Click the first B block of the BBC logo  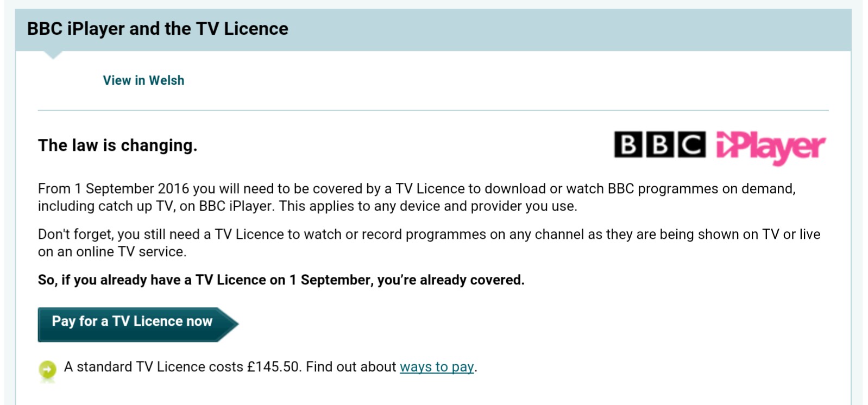pyautogui.click(x=628, y=144)
